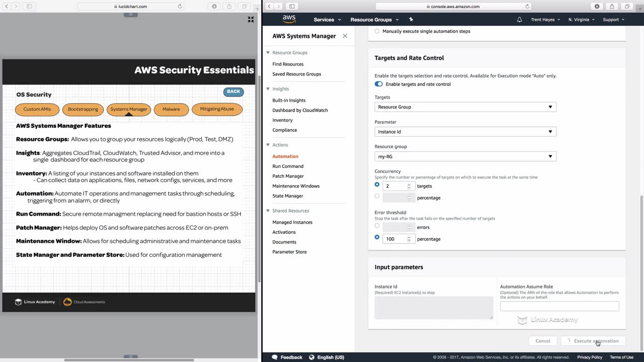Click the BACK button on the slide
This screenshot has height=362, width=644.
pyautogui.click(x=233, y=92)
